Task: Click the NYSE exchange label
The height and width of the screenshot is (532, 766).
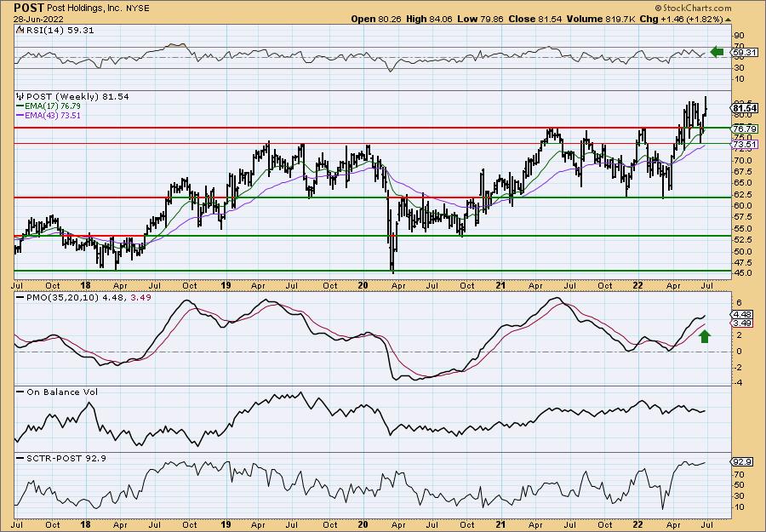Action: [137, 9]
